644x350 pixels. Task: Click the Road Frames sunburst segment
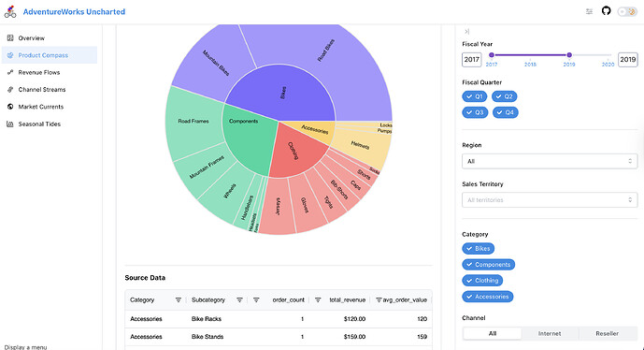point(193,122)
